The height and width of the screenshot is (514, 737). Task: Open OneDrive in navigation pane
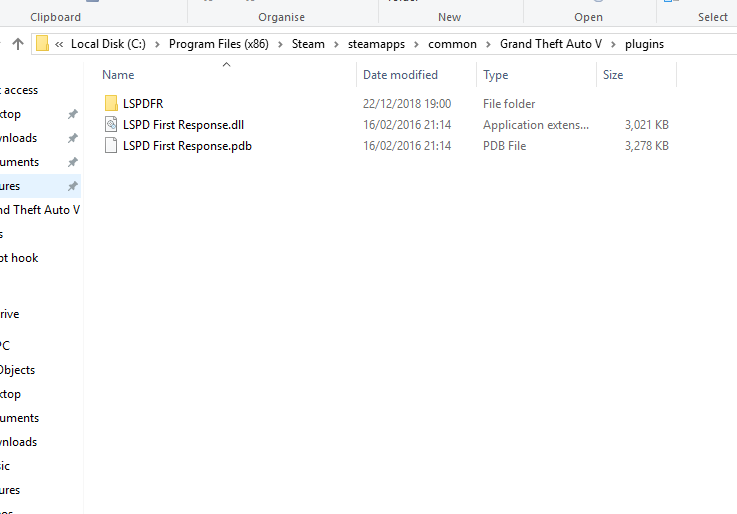[x=10, y=314]
